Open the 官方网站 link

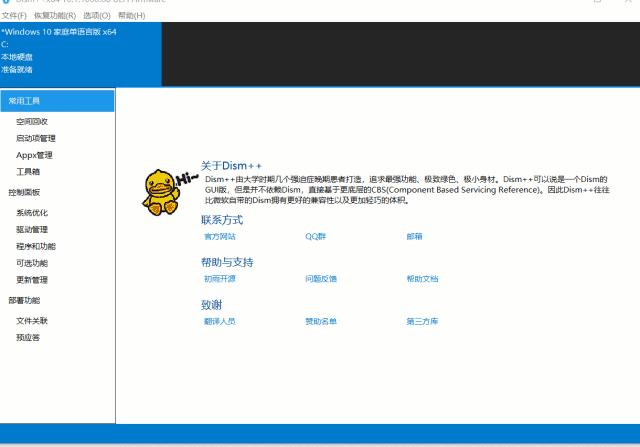pos(220,236)
